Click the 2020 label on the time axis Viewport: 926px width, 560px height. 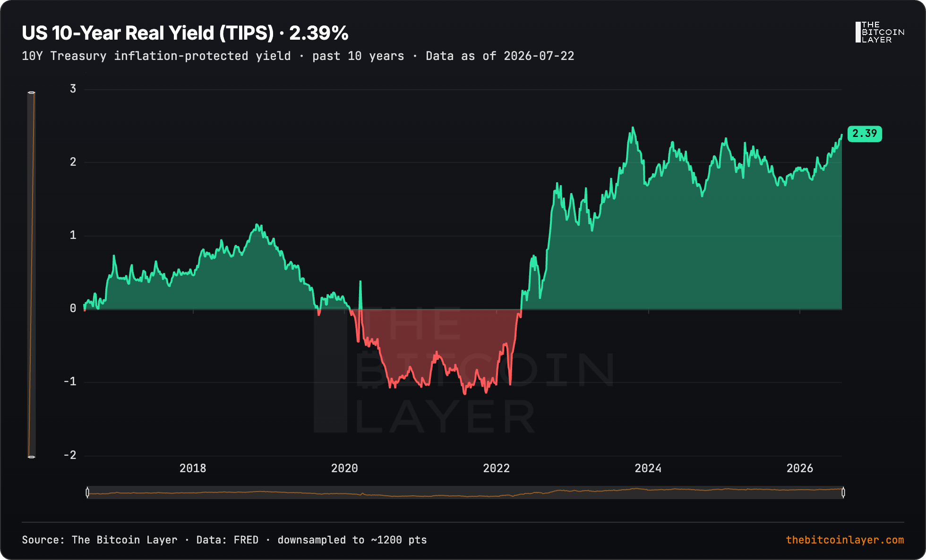pos(344,468)
